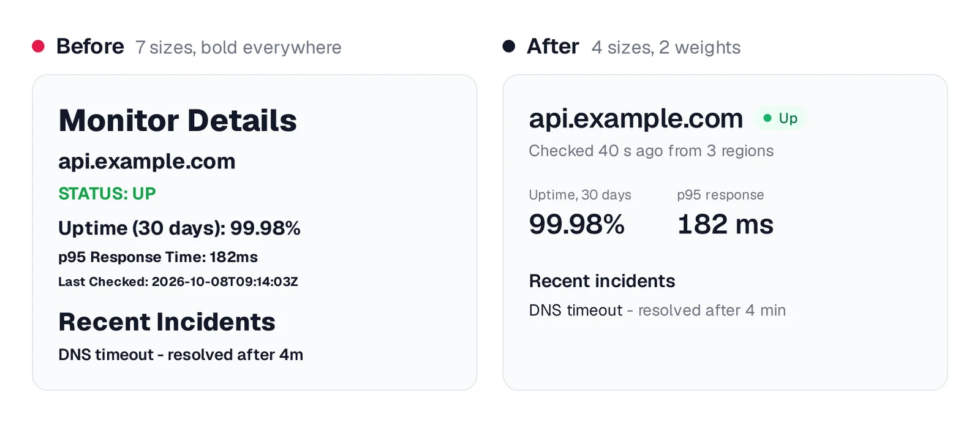Select "DNS timeout - resolved after 4m" line
The width and height of the screenshot is (980, 425).
pos(181,355)
